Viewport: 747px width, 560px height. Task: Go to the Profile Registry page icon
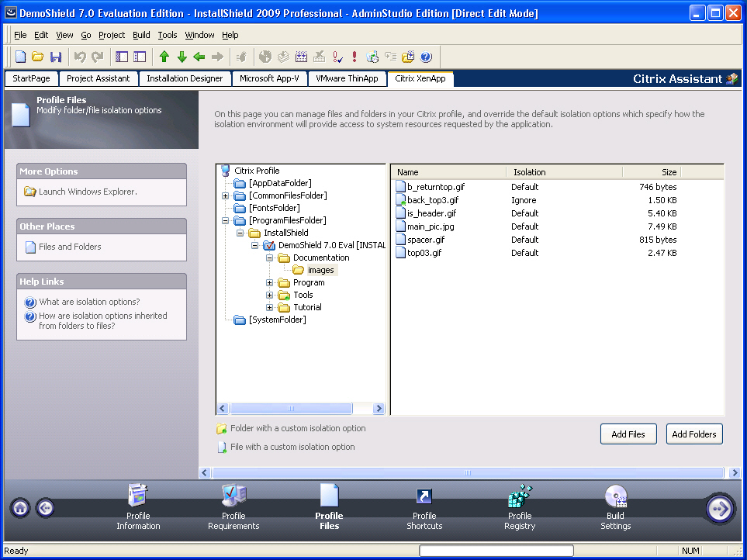pos(520,497)
